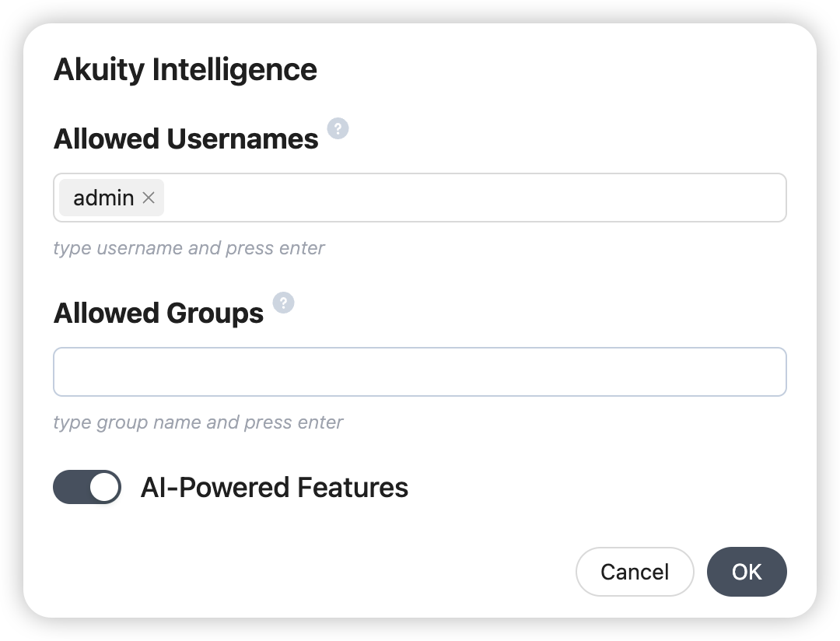Disable the AI-Powered Features toggle
Image resolution: width=840 pixels, height=641 pixels.
tap(87, 487)
